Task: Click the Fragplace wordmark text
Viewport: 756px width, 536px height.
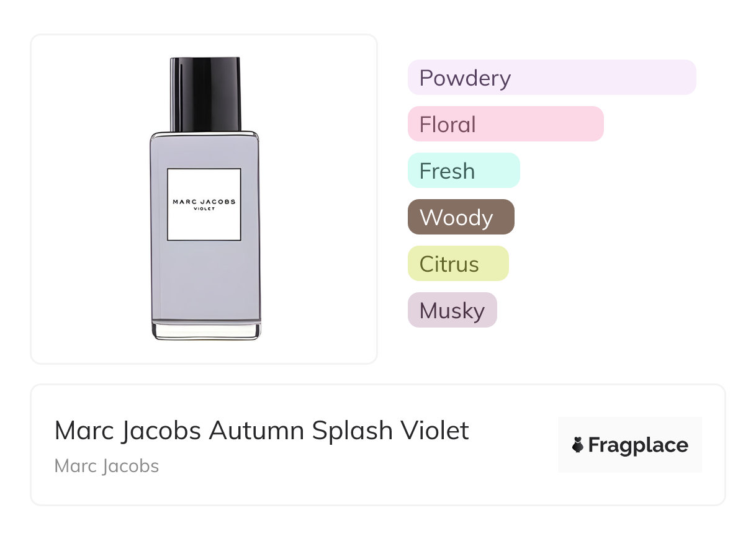Action: point(638,445)
